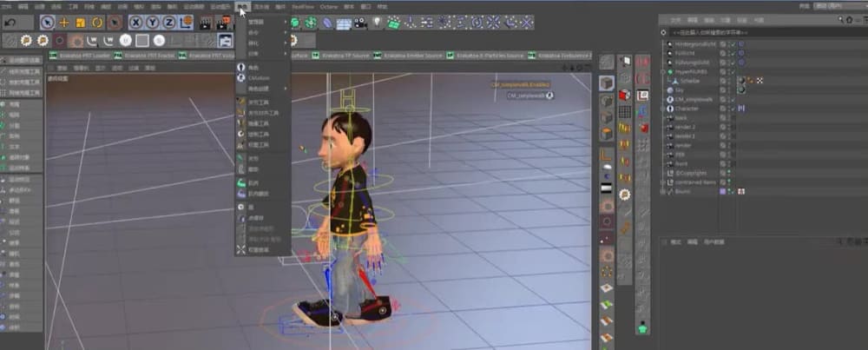Open the Krakatoa TP Source shelf item
This screenshot has width=868, height=350.
(341, 56)
